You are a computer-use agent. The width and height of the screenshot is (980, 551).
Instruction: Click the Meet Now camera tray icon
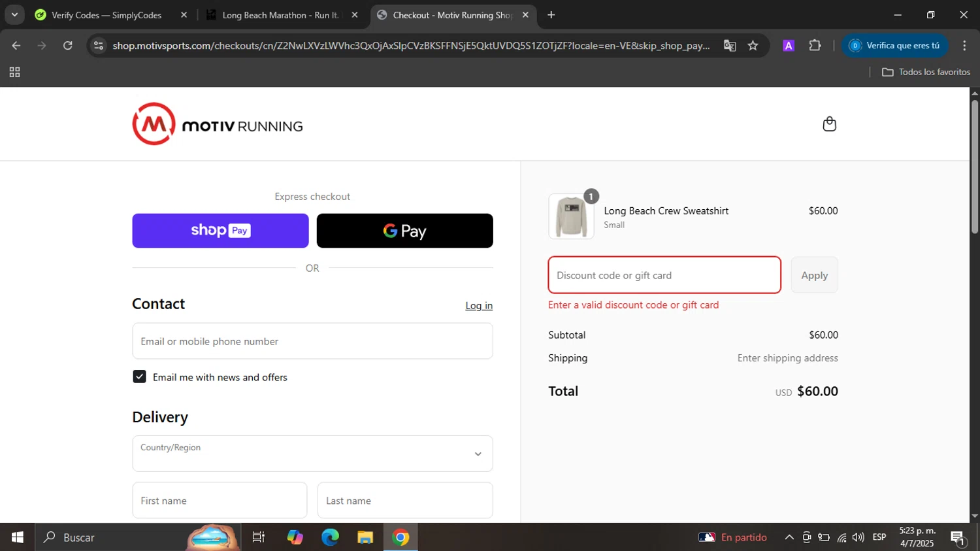(807, 537)
